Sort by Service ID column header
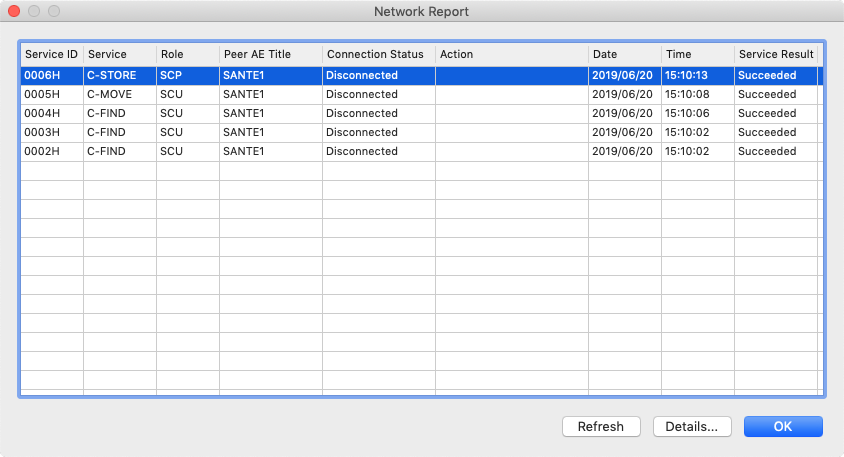 pos(51,54)
